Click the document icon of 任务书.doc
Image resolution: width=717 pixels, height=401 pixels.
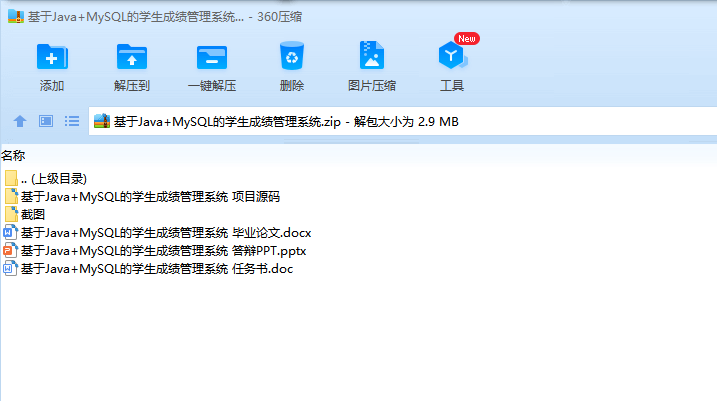click(x=11, y=268)
